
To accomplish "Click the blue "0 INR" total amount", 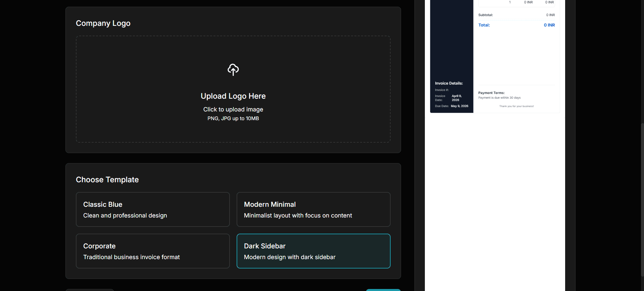I will 549,25.
